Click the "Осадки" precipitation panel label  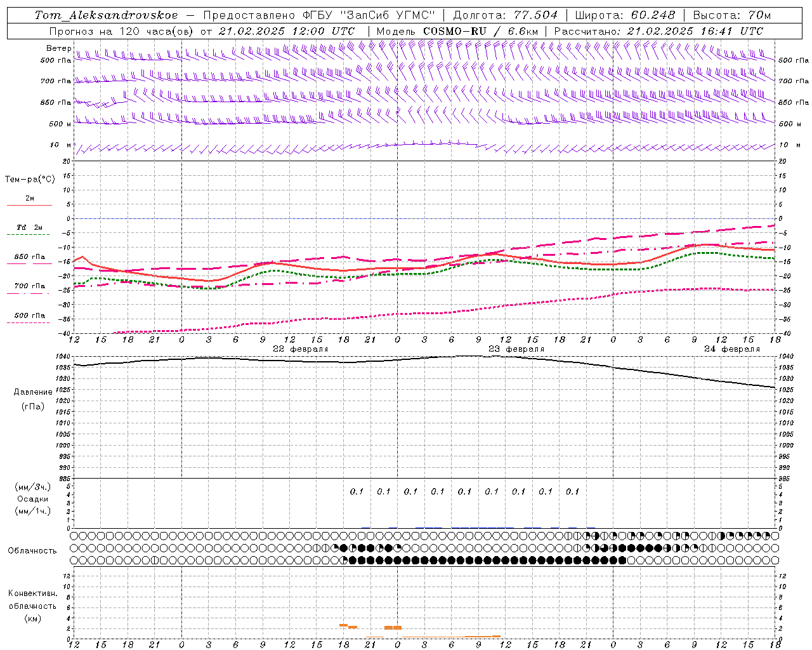33,500
